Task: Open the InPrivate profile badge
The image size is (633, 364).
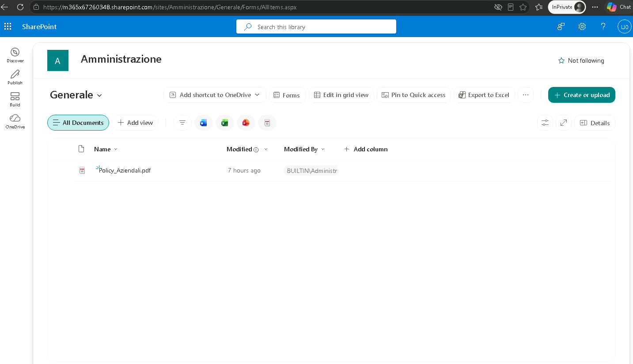Action: [x=567, y=7]
